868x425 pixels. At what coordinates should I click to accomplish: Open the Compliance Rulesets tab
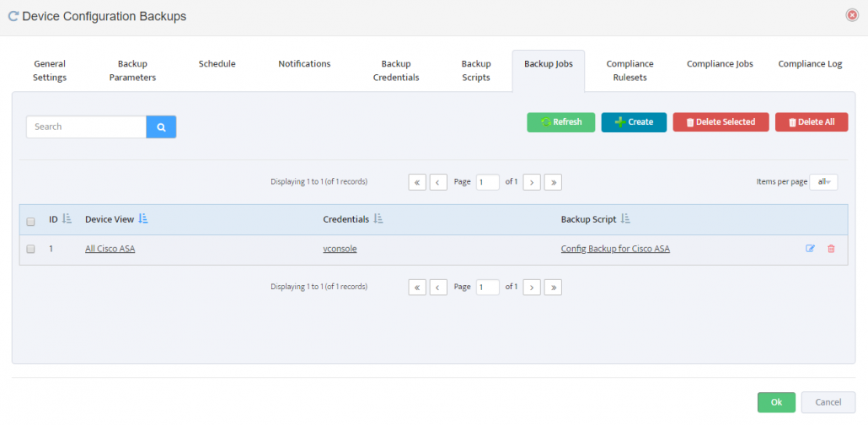[x=630, y=71]
